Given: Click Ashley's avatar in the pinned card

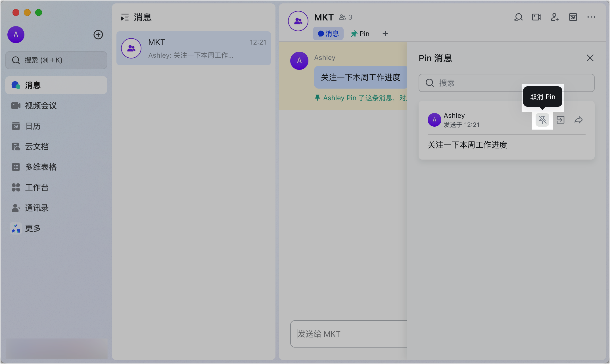Looking at the screenshot, I should [x=434, y=120].
